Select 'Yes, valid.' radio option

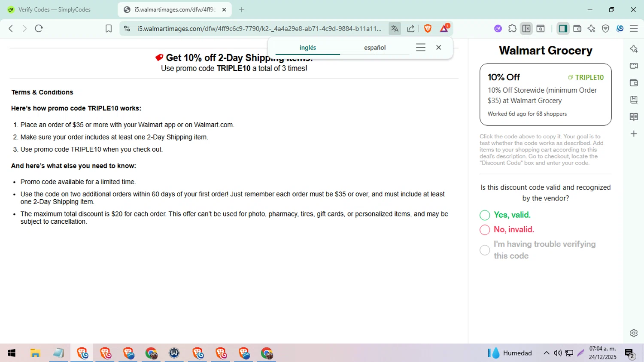click(x=485, y=215)
